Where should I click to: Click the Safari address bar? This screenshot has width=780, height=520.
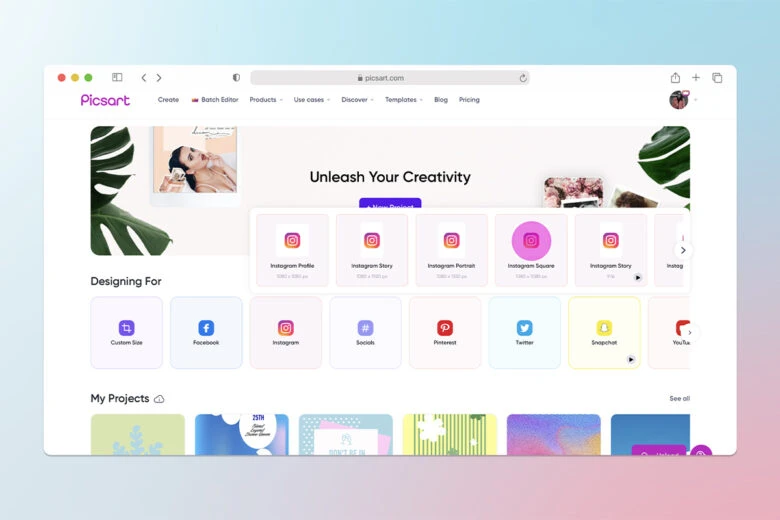click(390, 78)
